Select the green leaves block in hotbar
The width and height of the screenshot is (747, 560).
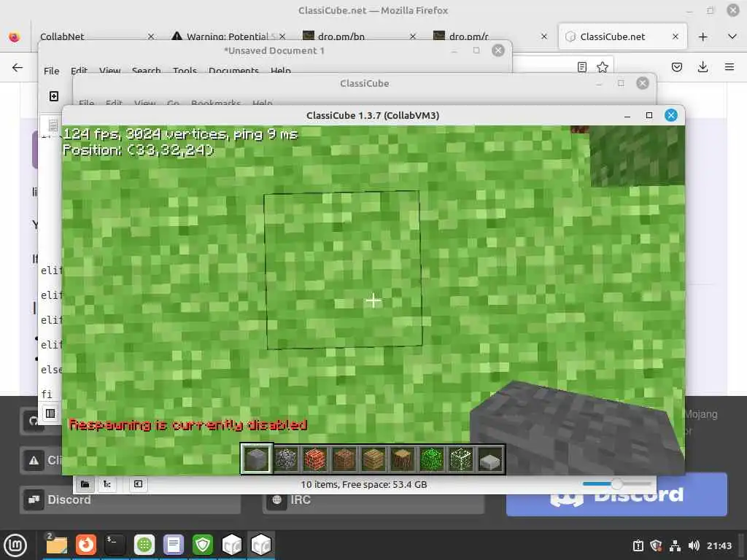(x=432, y=459)
